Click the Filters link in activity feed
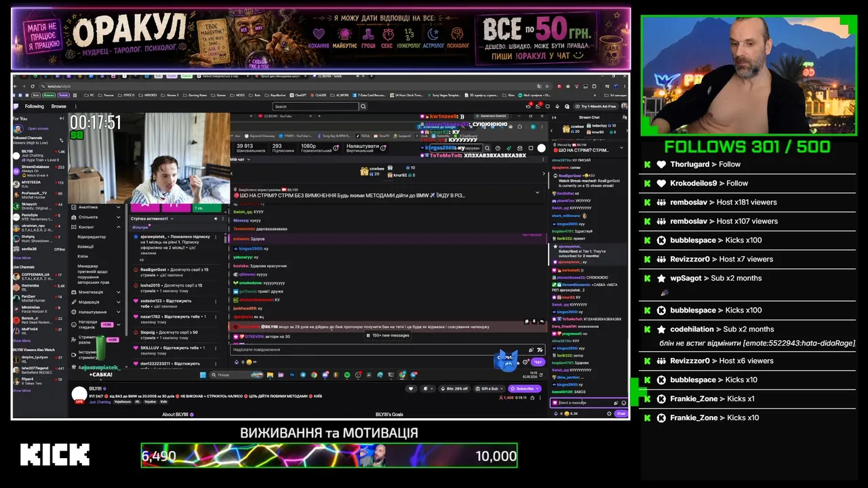868x488 pixels. [140, 228]
